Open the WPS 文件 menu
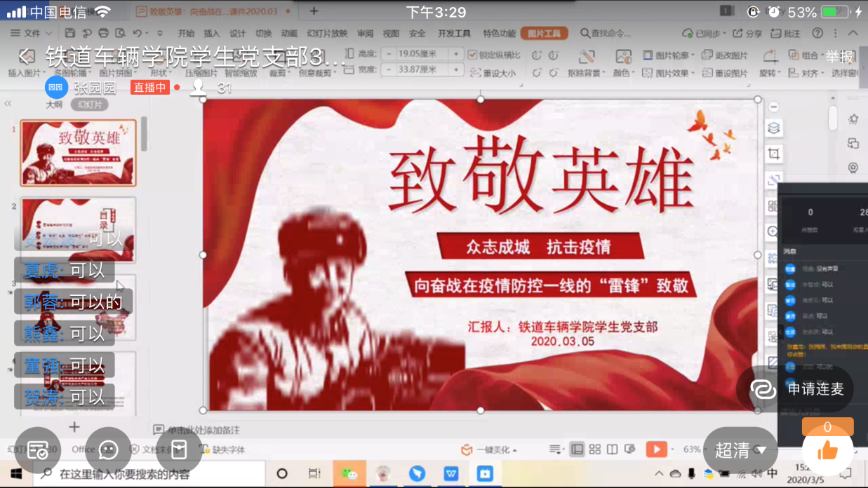 (32, 33)
